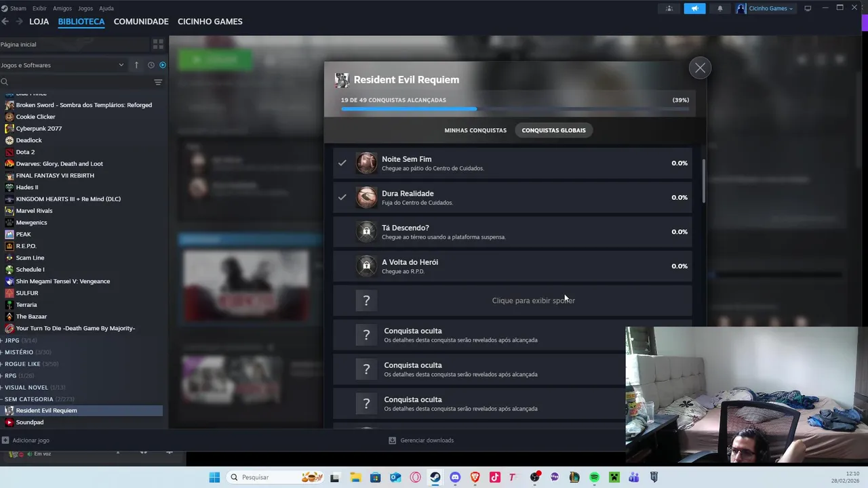
Task: Enter Big Picture mode via monitor icon
Action: [808, 8]
